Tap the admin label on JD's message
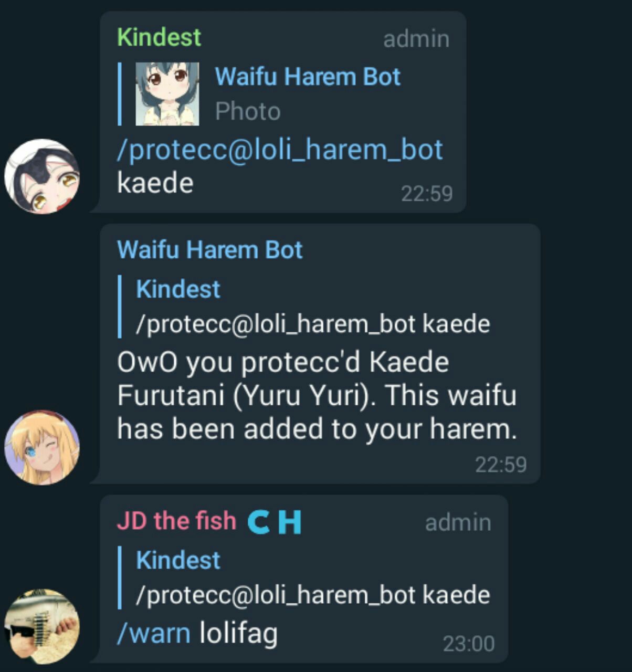 pyautogui.click(x=458, y=523)
